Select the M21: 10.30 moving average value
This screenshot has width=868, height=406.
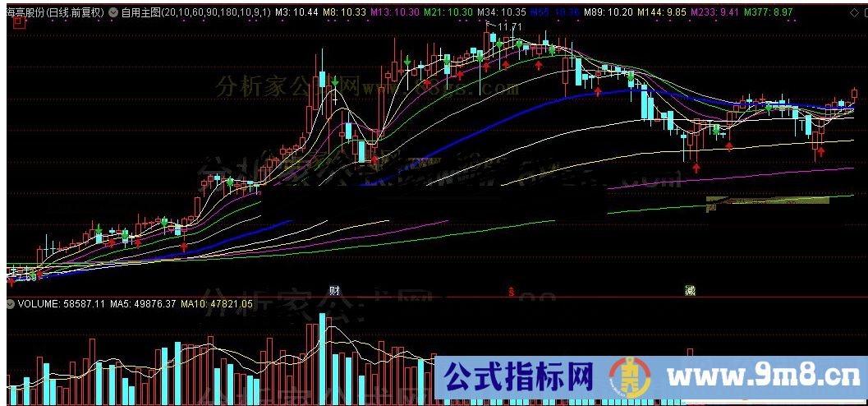coord(448,12)
